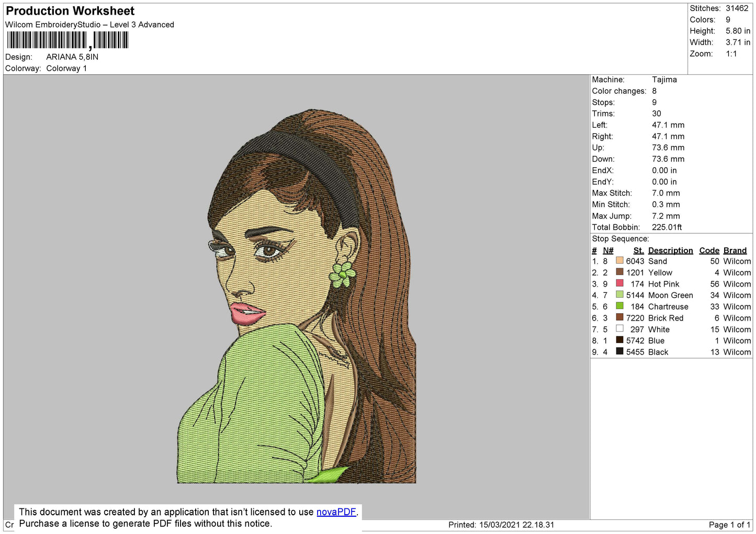This screenshot has width=756, height=534.
Task: Click the Brick Red color swatch
Action: point(620,317)
